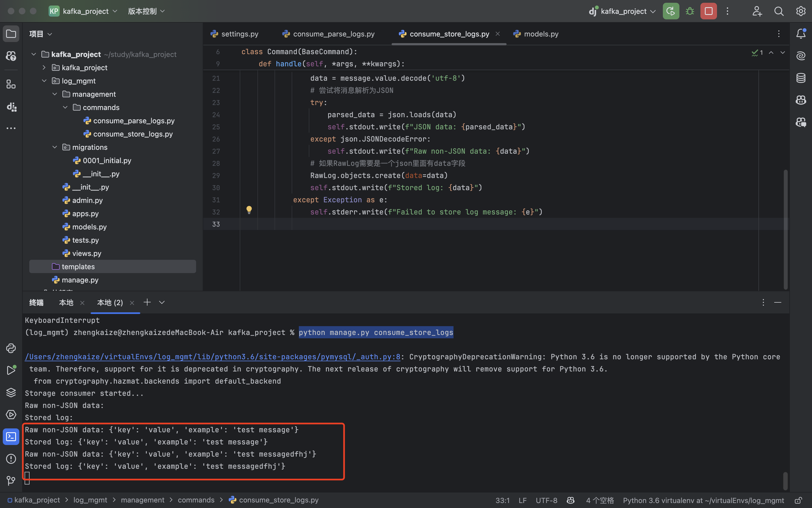Screen dimensions: 812x508
Task: Toggle the Terminal tool window button
Action: (x=11, y=436)
